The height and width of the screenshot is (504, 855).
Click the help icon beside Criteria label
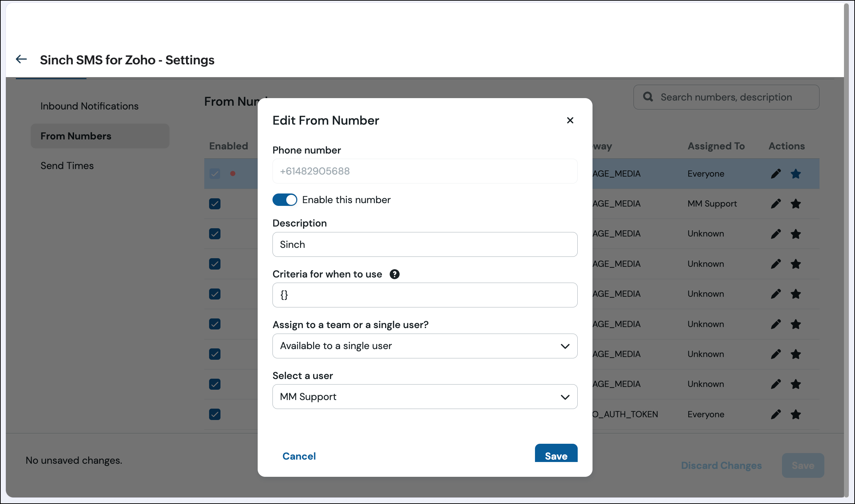[x=394, y=274]
